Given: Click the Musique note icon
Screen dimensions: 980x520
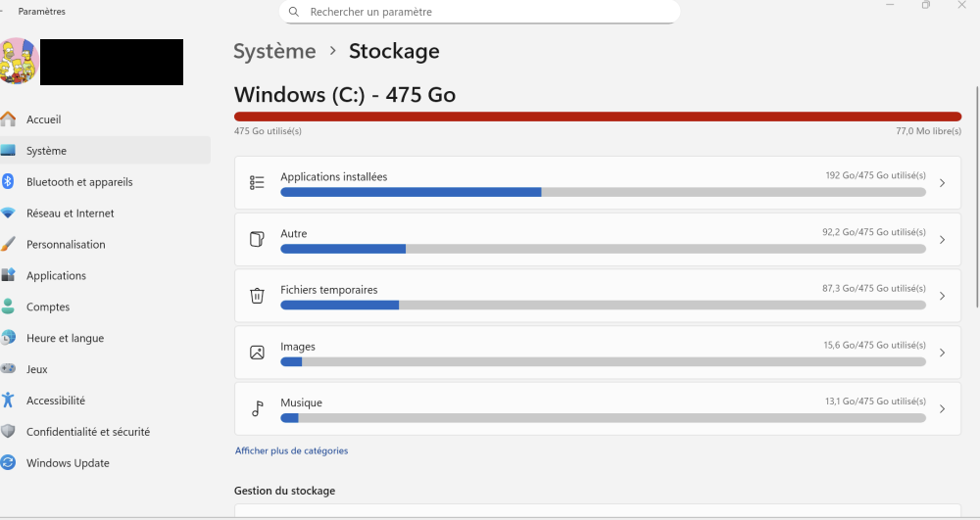Looking at the screenshot, I should (x=257, y=408).
